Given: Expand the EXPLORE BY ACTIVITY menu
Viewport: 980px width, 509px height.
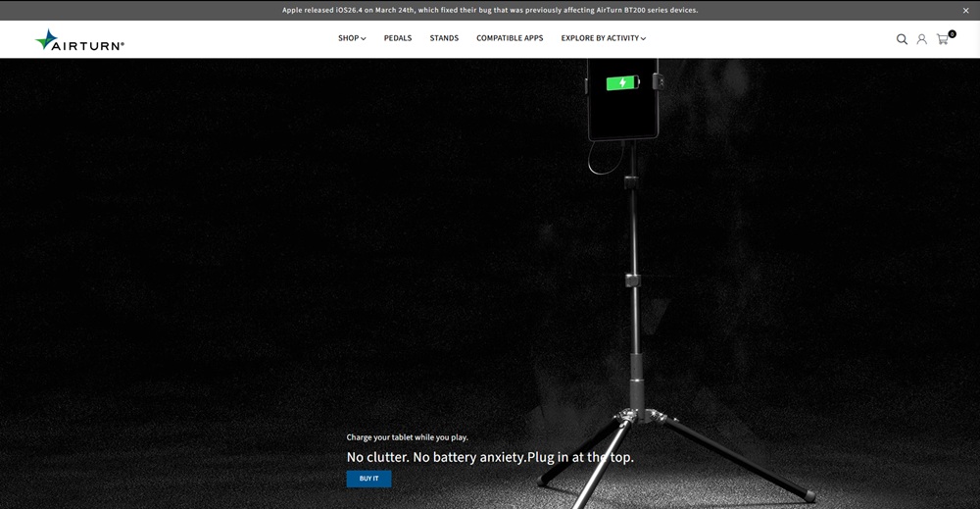Looking at the screenshot, I should click(600, 38).
